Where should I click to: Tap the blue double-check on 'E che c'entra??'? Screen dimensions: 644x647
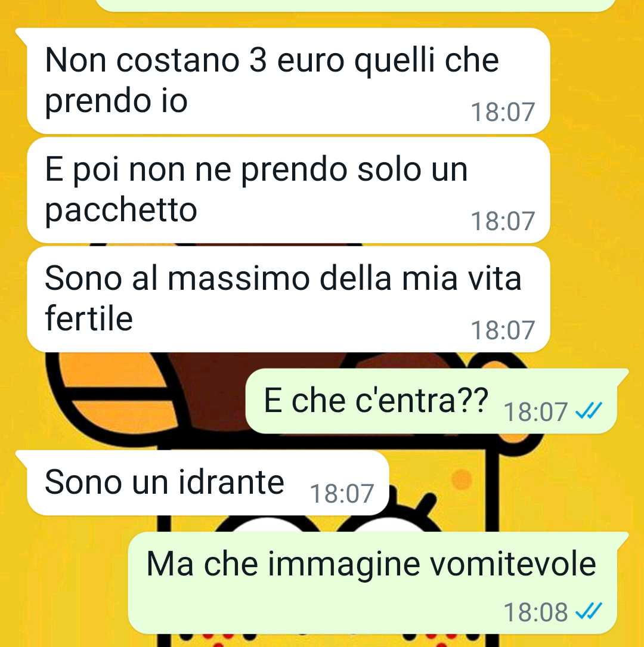589,411
